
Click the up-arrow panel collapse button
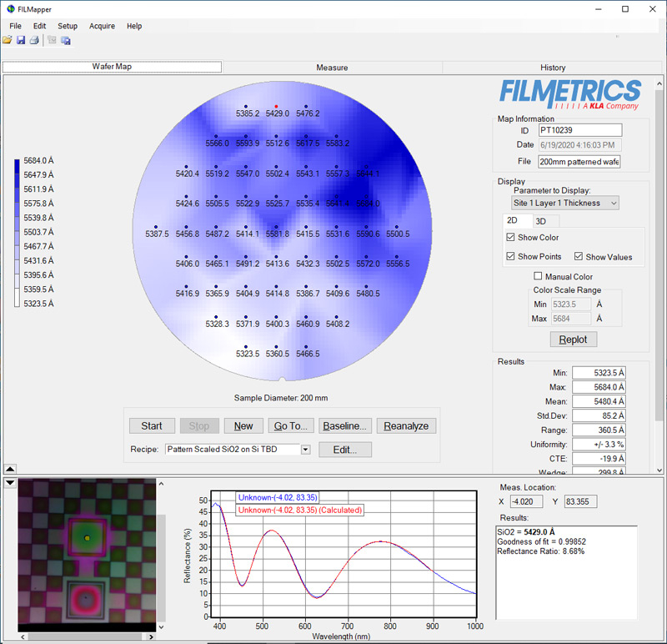click(x=9, y=469)
